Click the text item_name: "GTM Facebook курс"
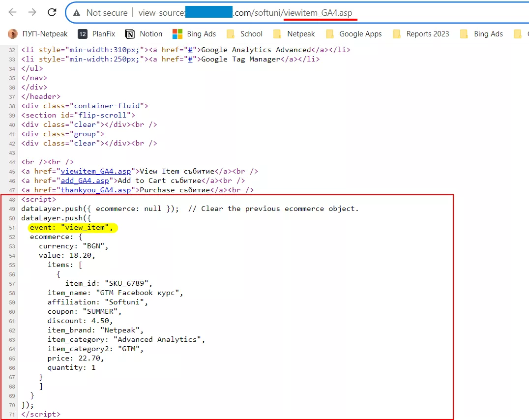 point(115,293)
